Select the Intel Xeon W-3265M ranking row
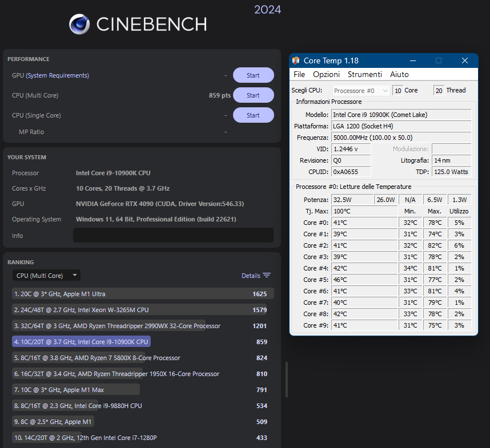The height and width of the screenshot is (448, 490). [143, 310]
